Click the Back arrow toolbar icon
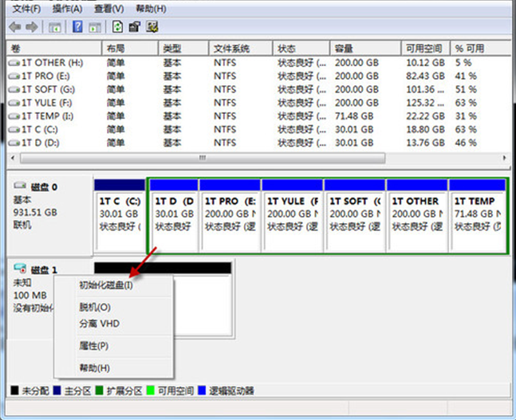Screen dimensions: 516x420 [x=14, y=27]
